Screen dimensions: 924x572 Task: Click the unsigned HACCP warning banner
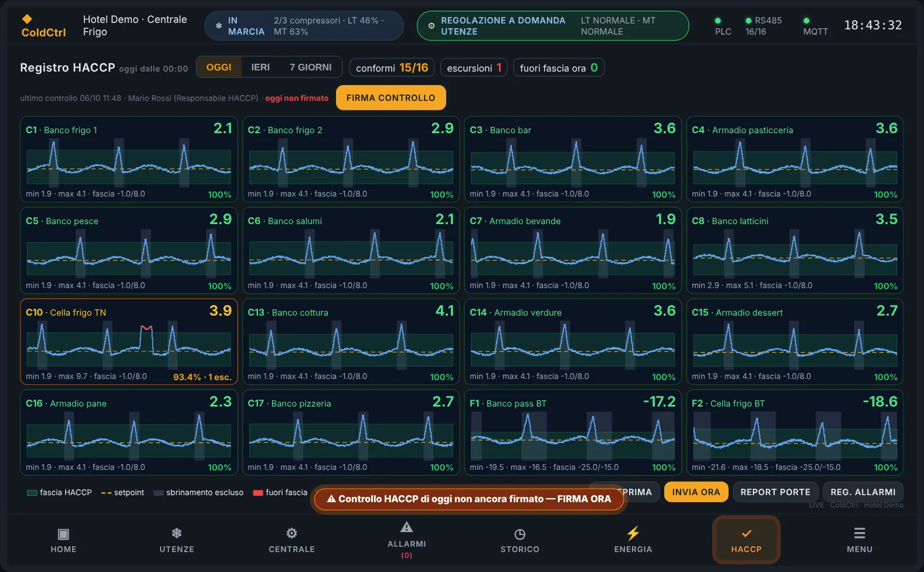468,499
